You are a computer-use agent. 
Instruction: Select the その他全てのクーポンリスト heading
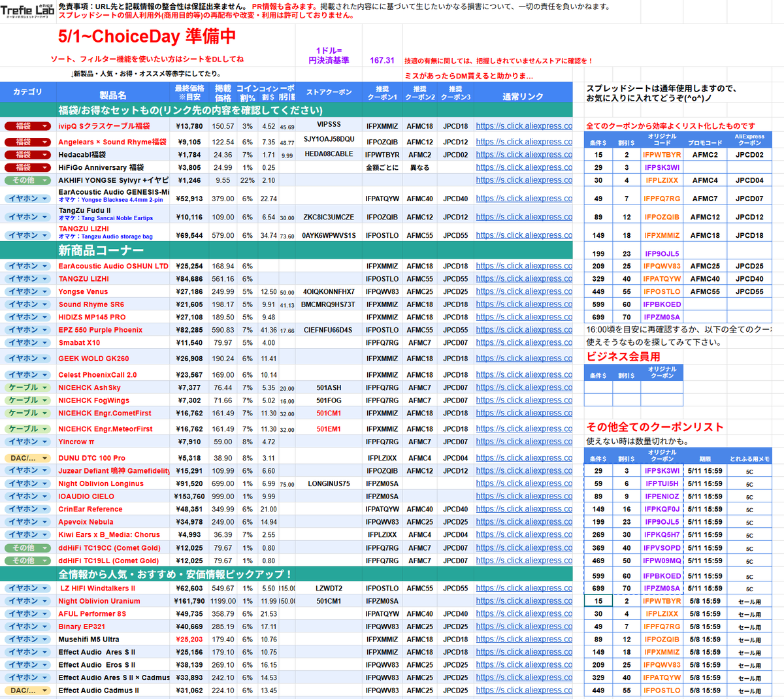click(x=655, y=427)
